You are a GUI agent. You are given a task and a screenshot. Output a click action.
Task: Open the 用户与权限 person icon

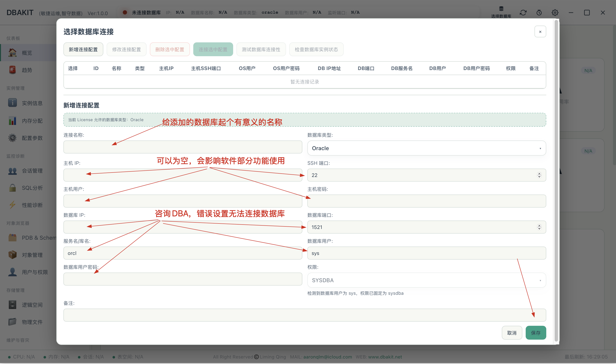pyautogui.click(x=12, y=272)
